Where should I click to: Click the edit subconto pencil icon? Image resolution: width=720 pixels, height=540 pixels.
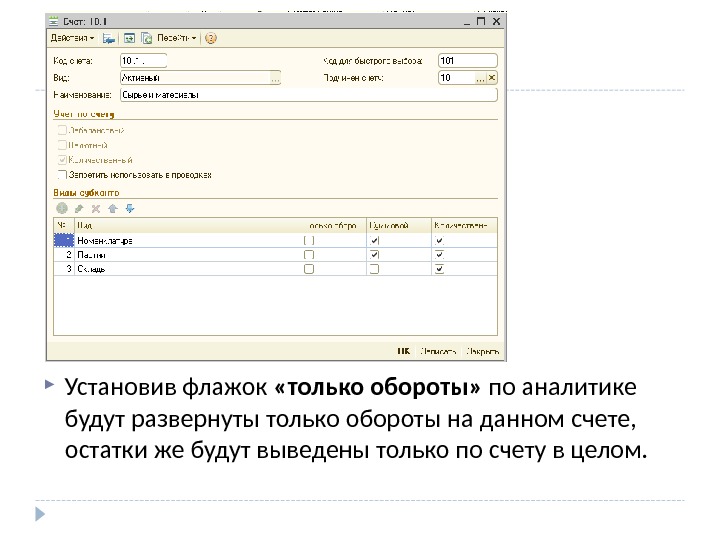79,209
